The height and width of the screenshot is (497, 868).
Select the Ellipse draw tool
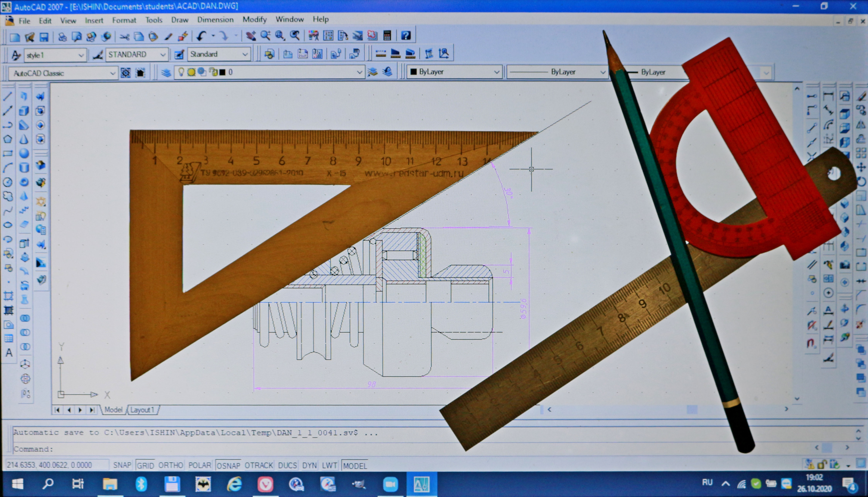point(8,225)
